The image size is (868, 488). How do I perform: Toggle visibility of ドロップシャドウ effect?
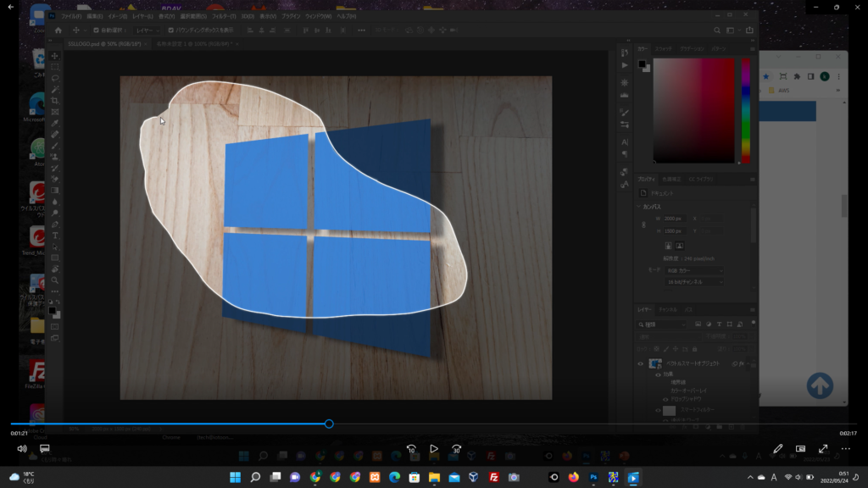pos(665,399)
